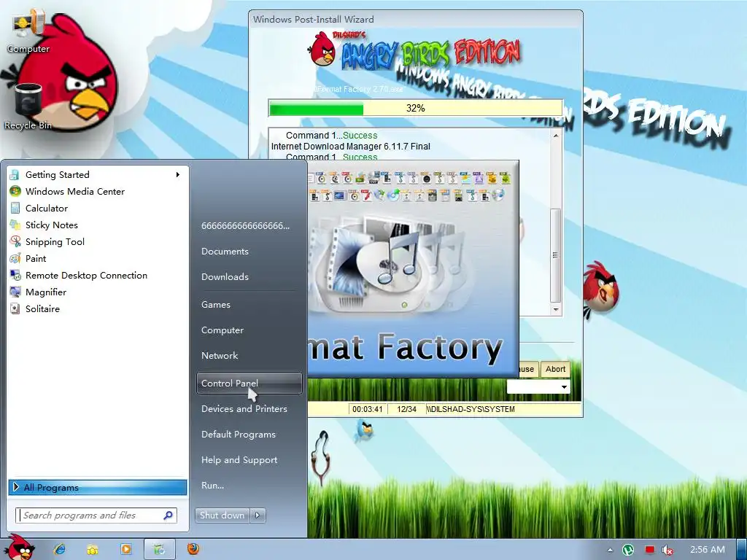This screenshot has width=747, height=560.
Task: Open Downloads from Start menu
Action: tap(249, 276)
